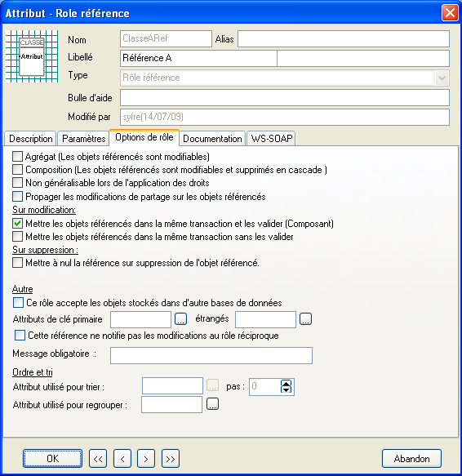Click the Sur suppression : heading
The height and width of the screenshot is (476, 462).
click(x=45, y=250)
